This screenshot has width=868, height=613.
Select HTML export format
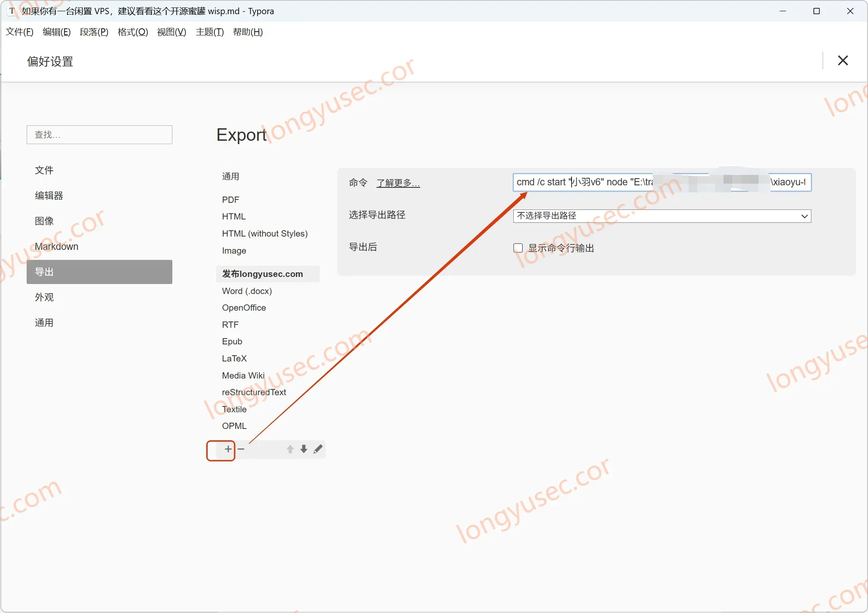pos(234,217)
